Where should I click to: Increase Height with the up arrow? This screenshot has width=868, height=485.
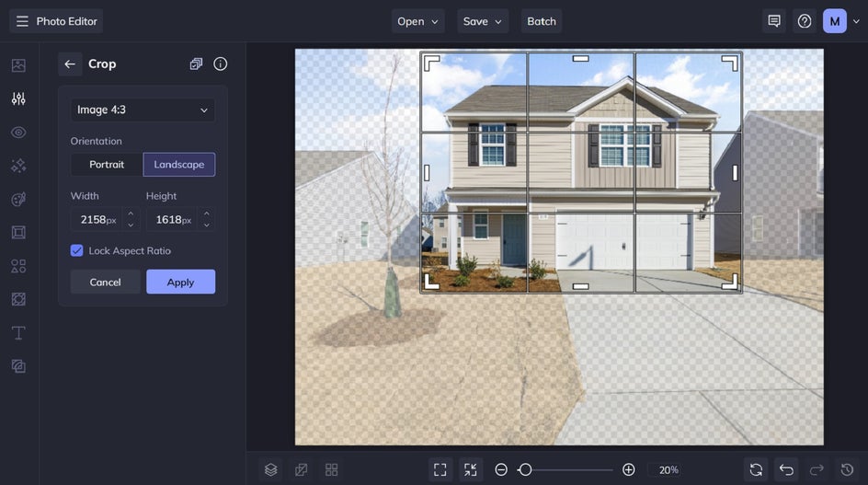pyautogui.click(x=207, y=214)
